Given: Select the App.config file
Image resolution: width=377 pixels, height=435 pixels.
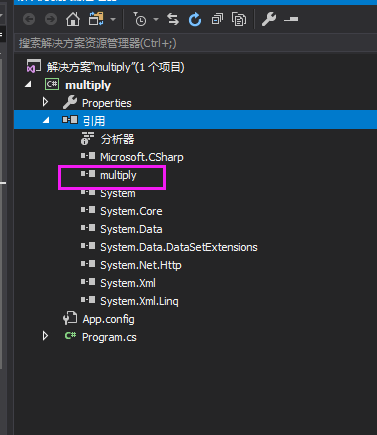Looking at the screenshot, I should [108, 319].
